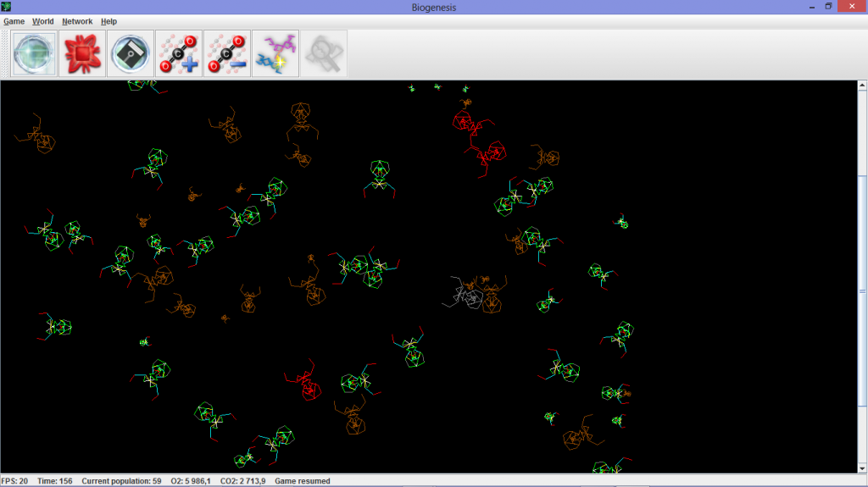The width and height of the screenshot is (868, 487).
Task: Click the random organism creation icon
Action: tap(275, 53)
